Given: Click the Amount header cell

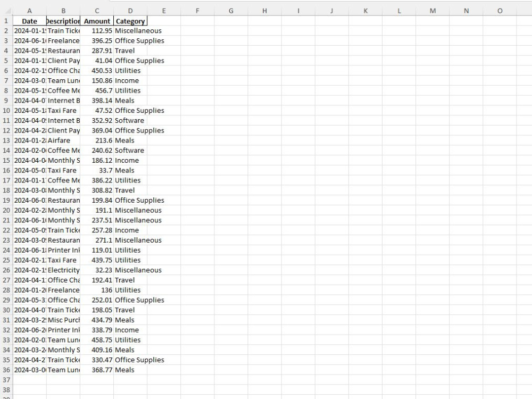Looking at the screenshot, I should (97, 21).
